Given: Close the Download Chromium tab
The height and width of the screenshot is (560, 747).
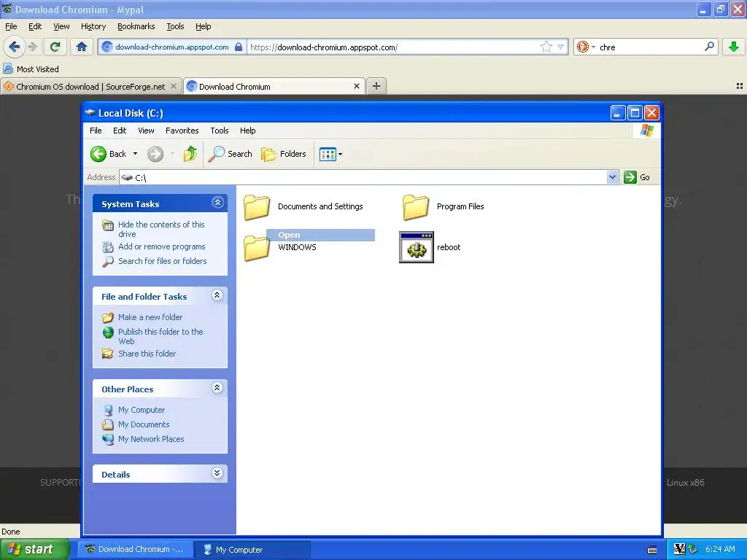Looking at the screenshot, I should click(356, 86).
